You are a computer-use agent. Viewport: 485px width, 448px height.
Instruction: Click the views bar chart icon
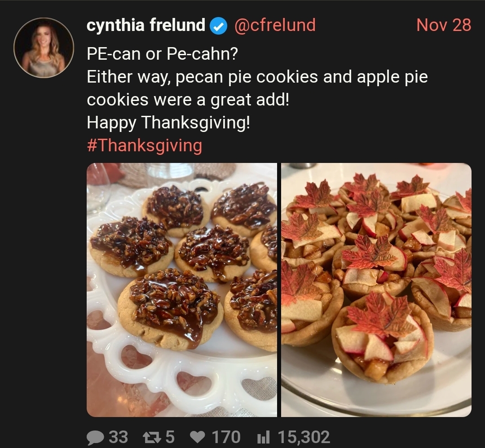coord(264,437)
